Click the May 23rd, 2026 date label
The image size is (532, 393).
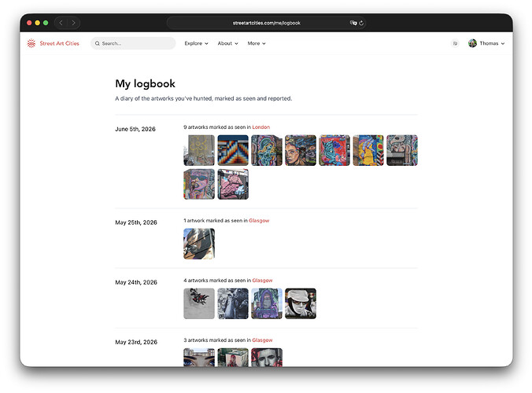136,342
